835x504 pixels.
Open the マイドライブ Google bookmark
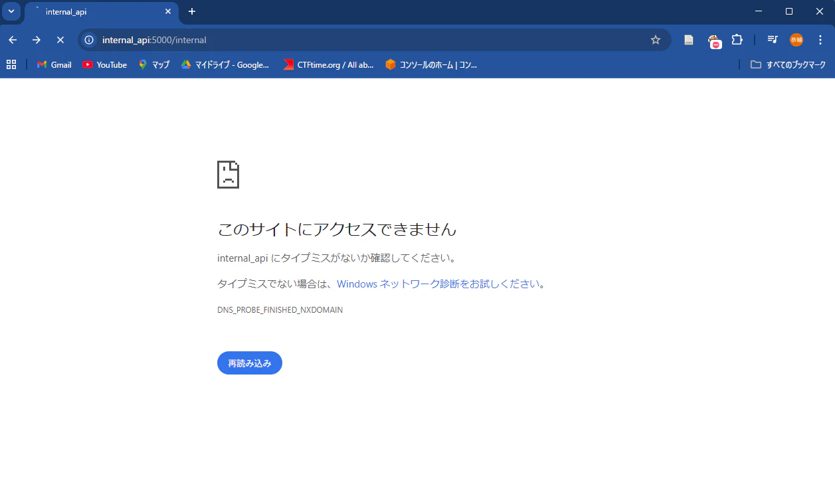click(x=226, y=64)
